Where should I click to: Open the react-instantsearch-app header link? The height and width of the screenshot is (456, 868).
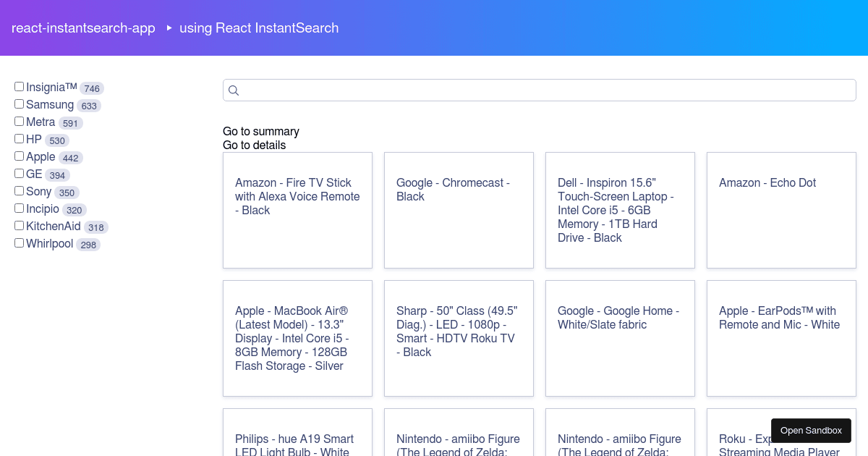pos(83,28)
